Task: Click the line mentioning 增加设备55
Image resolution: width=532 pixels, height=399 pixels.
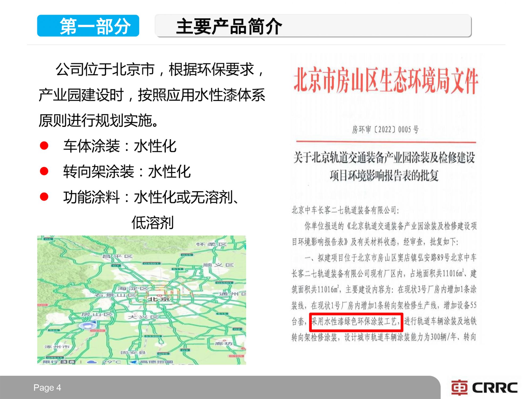Action: pyautogui.click(x=384, y=305)
